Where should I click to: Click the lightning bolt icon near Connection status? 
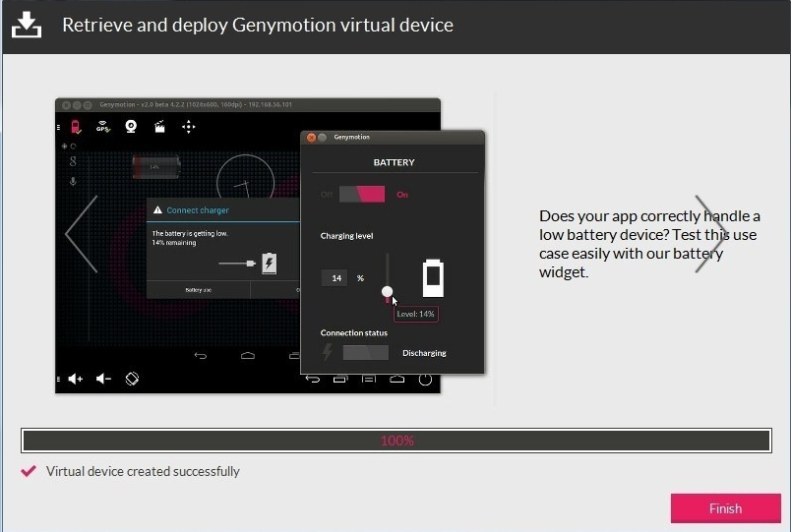[328, 351]
